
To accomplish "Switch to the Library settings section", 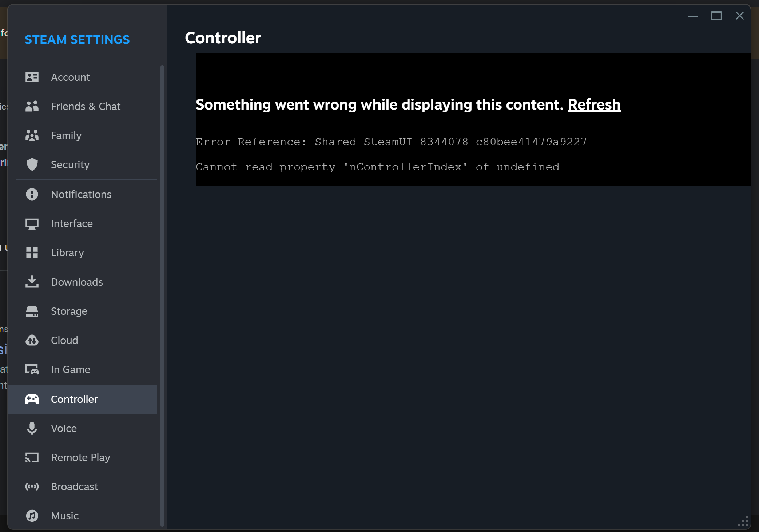I will [x=67, y=253].
